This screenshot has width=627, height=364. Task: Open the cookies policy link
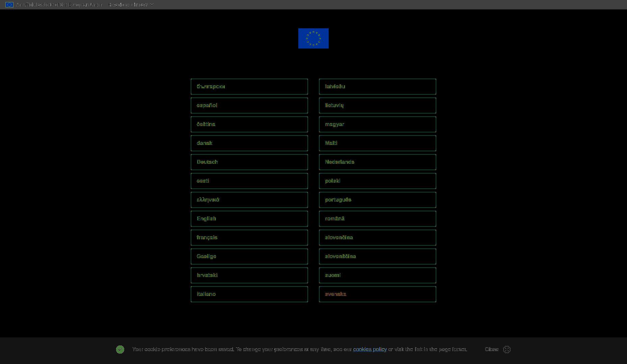click(x=370, y=350)
